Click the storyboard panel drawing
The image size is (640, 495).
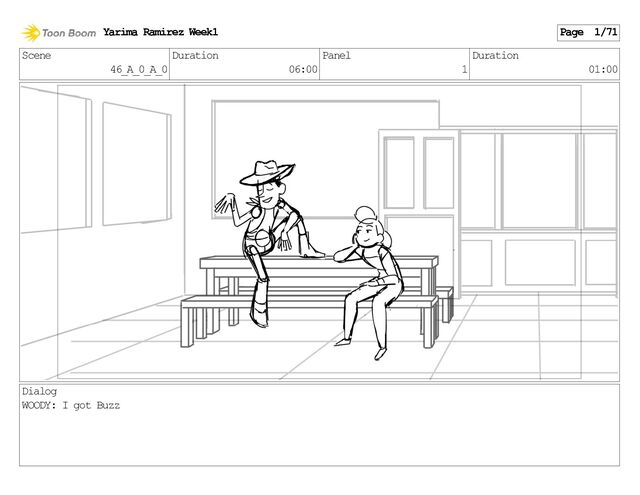[x=319, y=232]
